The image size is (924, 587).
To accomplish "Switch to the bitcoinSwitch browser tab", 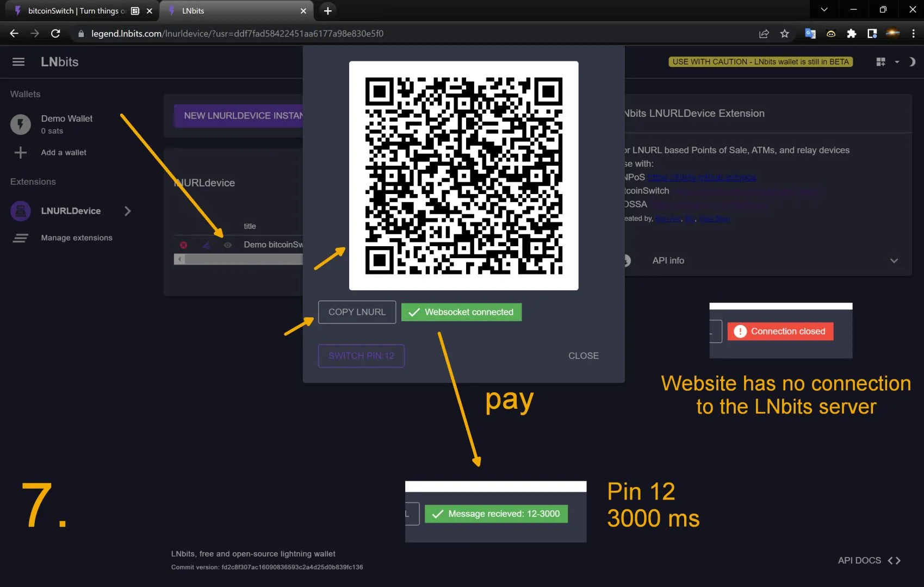I will click(x=76, y=11).
